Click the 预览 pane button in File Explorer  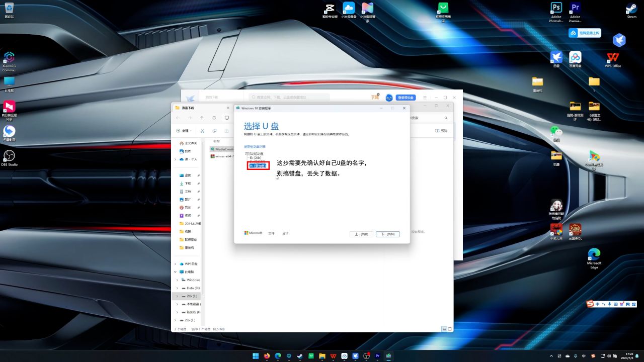click(x=441, y=131)
